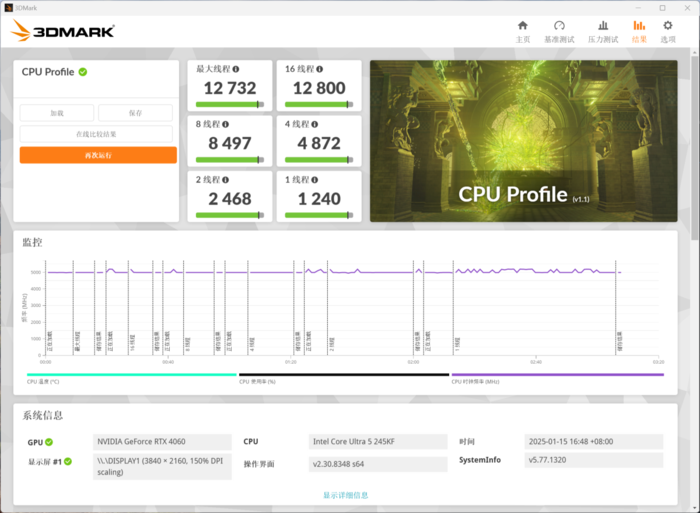Click the Save (保存) button

[x=135, y=113]
